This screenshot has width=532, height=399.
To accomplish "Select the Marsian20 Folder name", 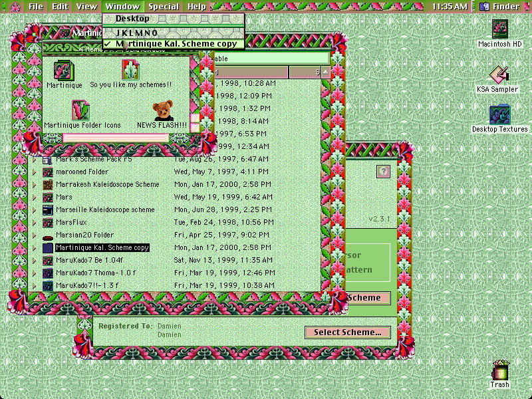I will (85, 235).
